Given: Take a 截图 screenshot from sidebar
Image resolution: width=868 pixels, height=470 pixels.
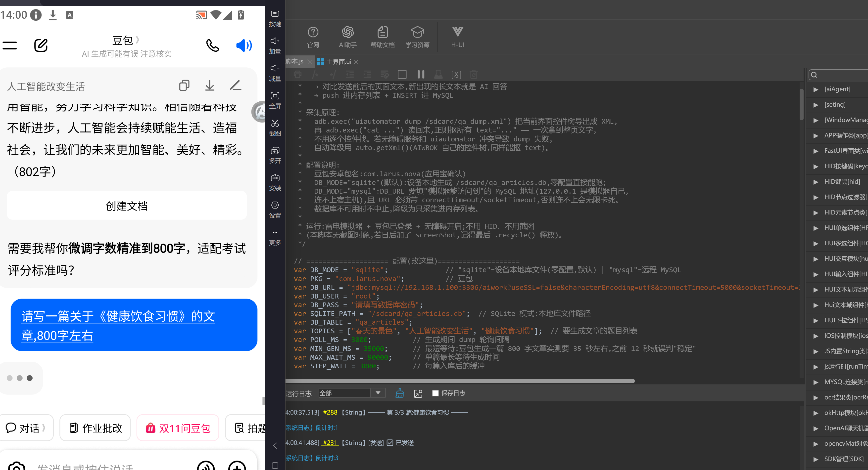Looking at the screenshot, I should click(275, 128).
